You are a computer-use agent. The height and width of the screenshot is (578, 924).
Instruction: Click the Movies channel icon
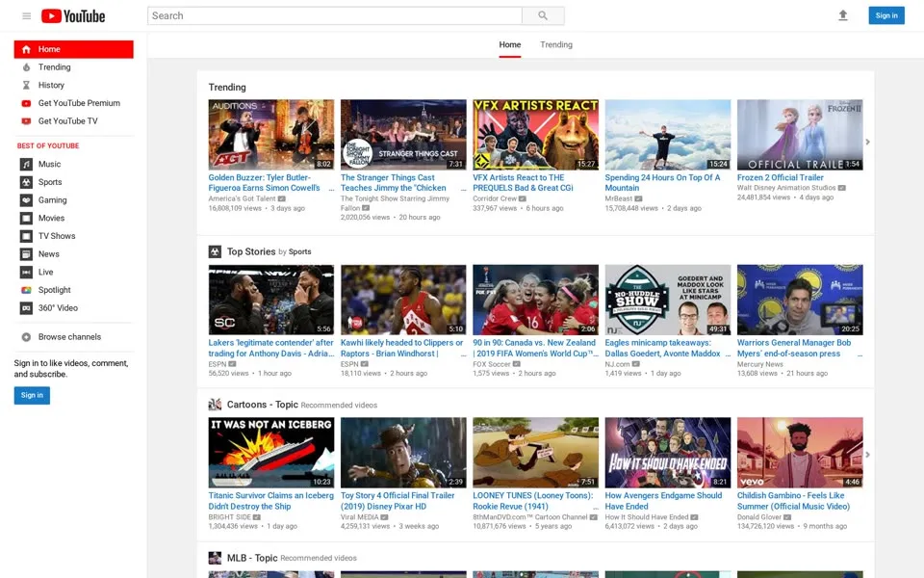26,219
